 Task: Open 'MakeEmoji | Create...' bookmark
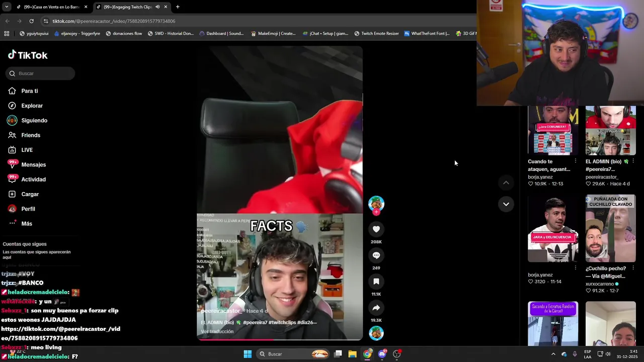[x=273, y=34]
